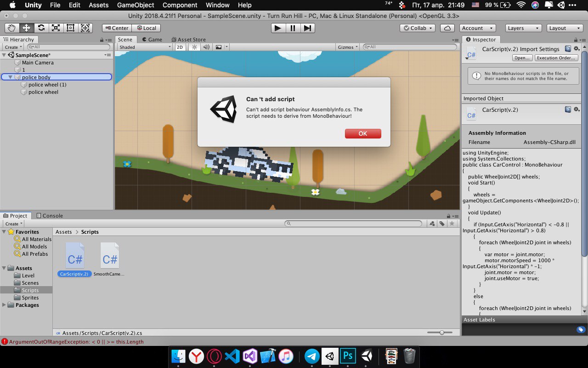Open Account dropdown
The image size is (588, 368).
478,28
